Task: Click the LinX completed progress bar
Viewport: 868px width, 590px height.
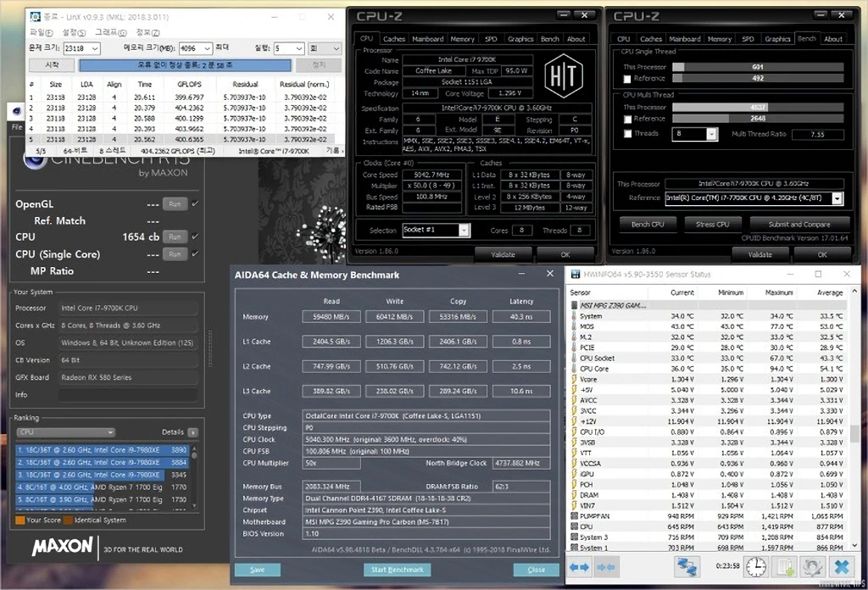Action: click(x=185, y=65)
